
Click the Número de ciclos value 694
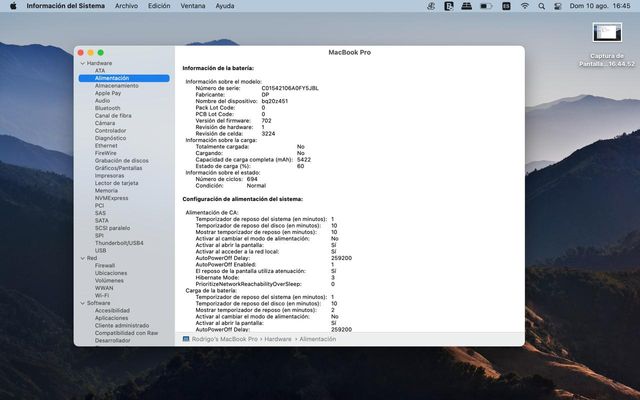252,179
